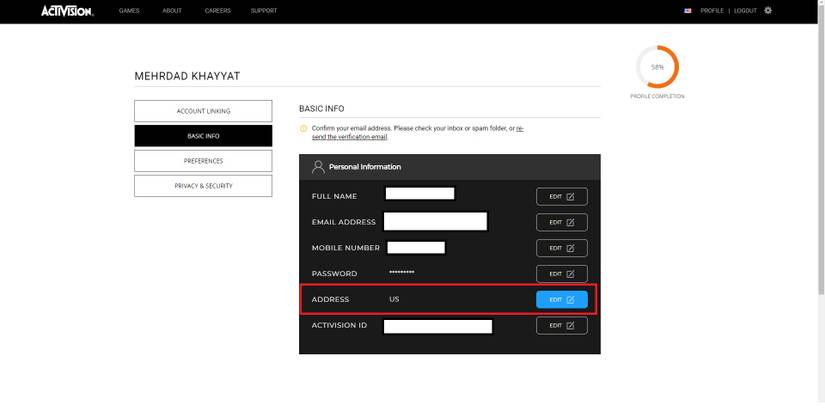The height and width of the screenshot is (413, 825).
Task: Click the 'ADDRESS' row label
Action: pyautogui.click(x=330, y=299)
